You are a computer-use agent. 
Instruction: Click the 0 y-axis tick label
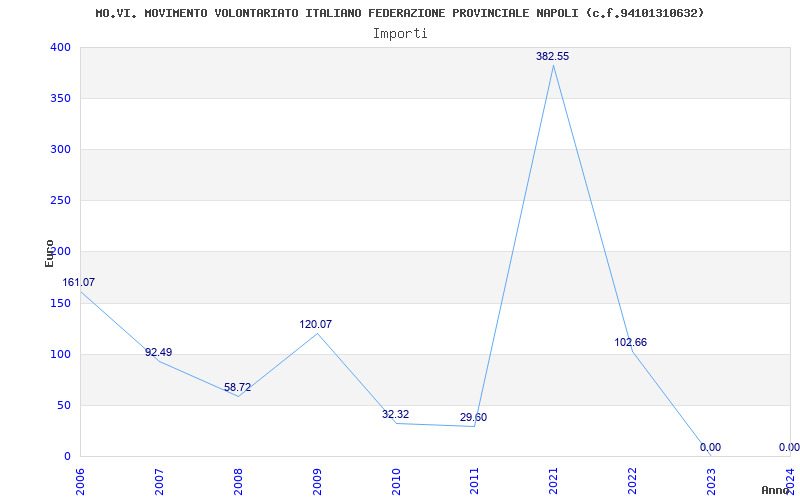(67, 457)
